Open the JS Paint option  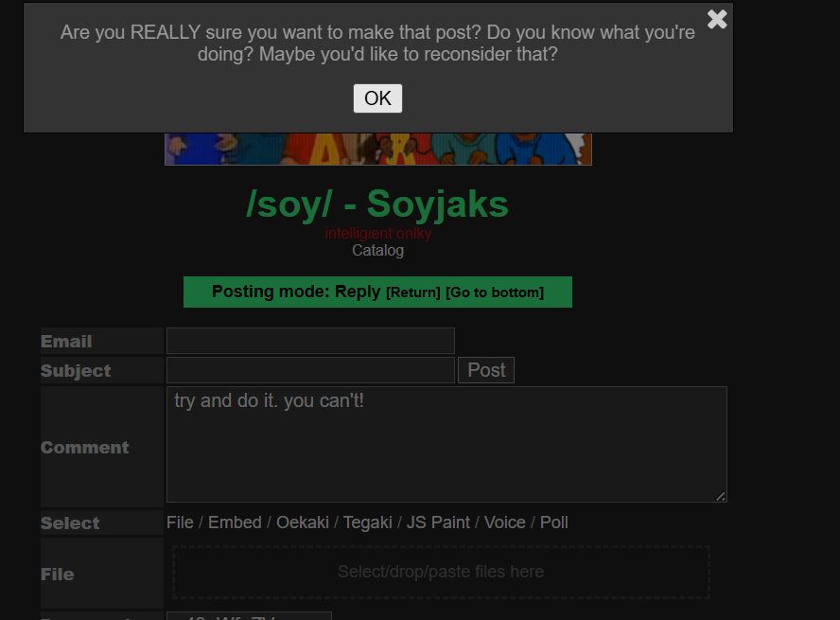[x=438, y=523]
